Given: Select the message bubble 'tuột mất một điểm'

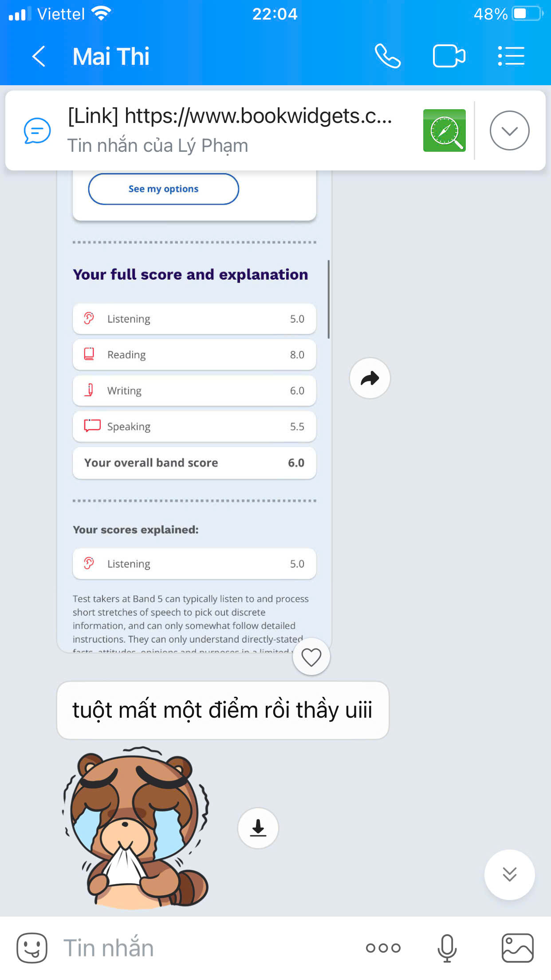Looking at the screenshot, I should tap(223, 710).
